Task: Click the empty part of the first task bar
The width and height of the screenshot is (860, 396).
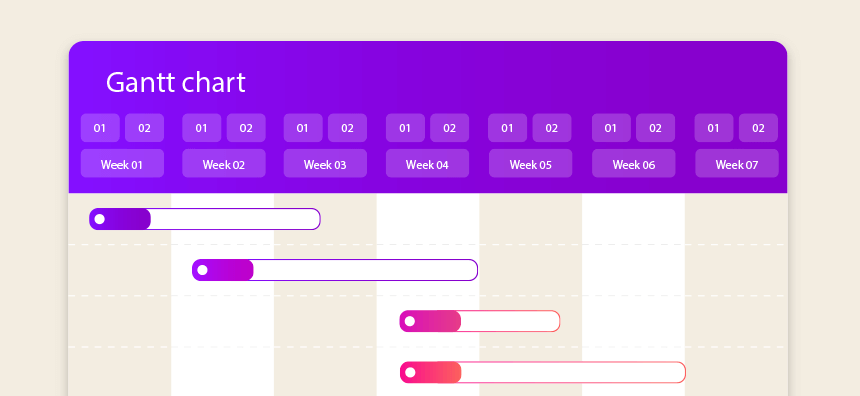Action: click(235, 219)
